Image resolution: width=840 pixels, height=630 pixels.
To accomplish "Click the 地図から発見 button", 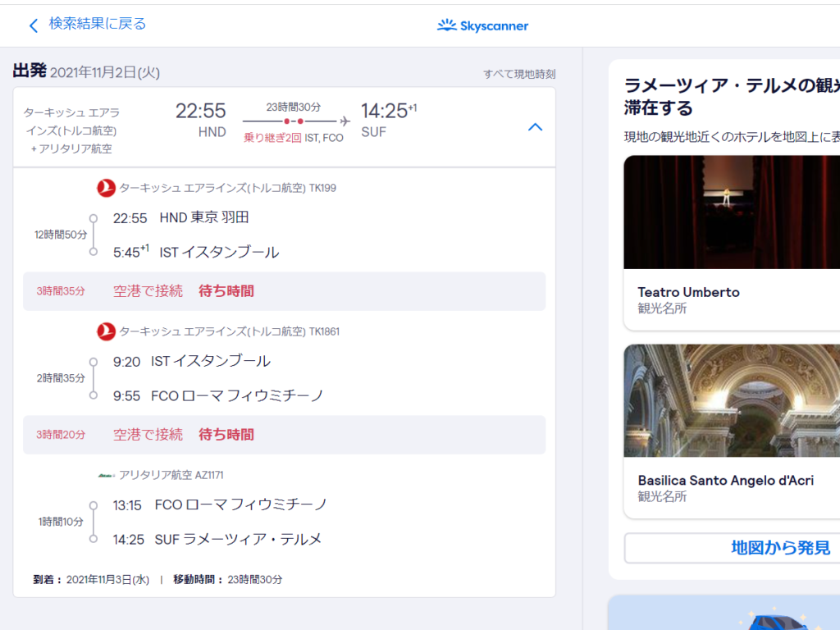I will [x=780, y=547].
